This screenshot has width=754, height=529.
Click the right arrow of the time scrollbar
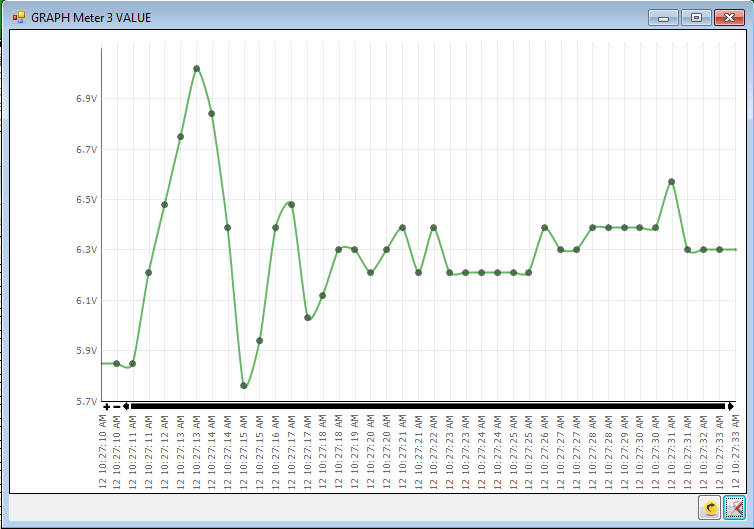coord(730,406)
